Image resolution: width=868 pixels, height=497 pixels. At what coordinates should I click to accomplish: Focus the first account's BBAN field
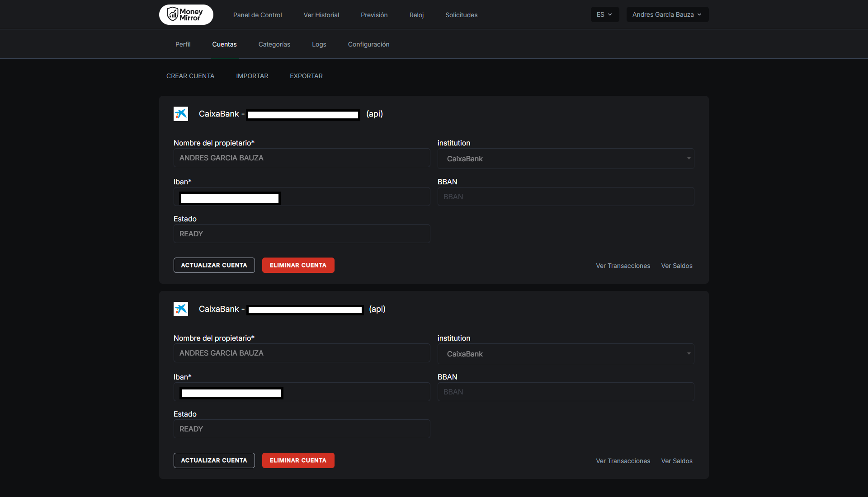565,197
